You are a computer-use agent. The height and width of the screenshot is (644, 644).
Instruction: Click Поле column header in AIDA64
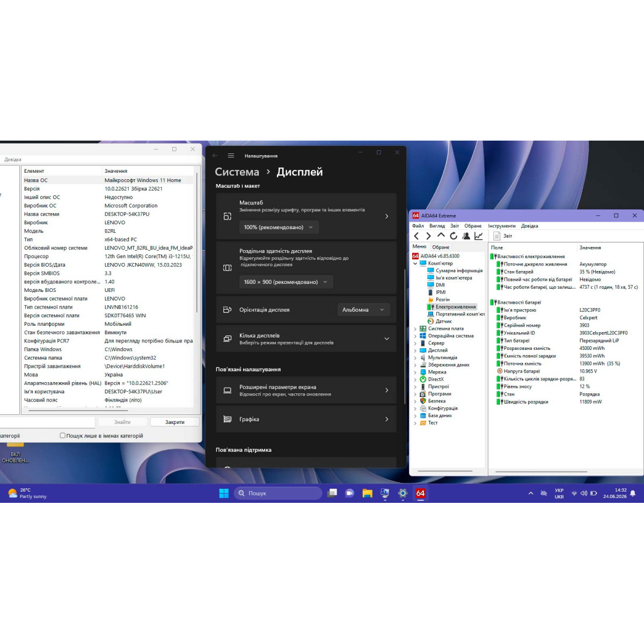(x=497, y=248)
